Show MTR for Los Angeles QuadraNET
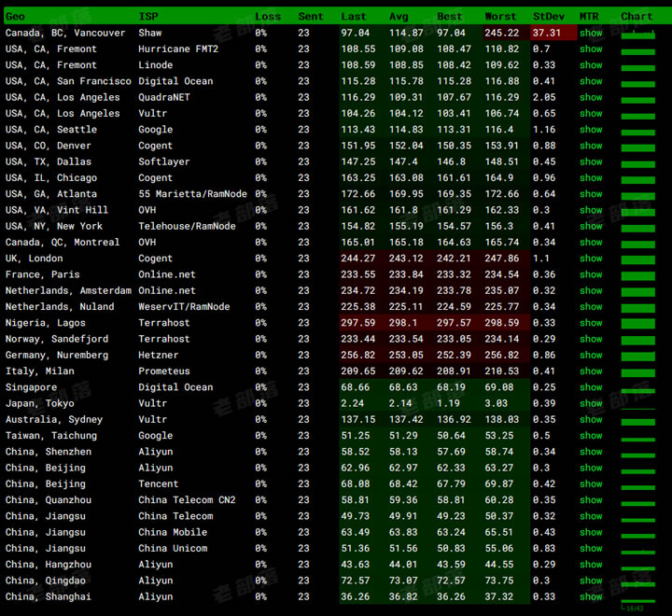Image resolution: width=672 pixels, height=616 pixels. click(x=591, y=97)
